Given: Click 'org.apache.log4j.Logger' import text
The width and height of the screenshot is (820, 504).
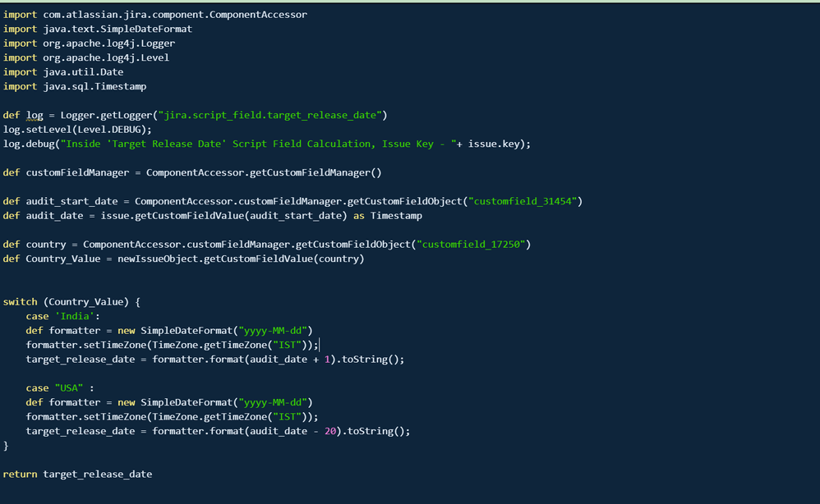Looking at the screenshot, I should [x=108, y=44].
